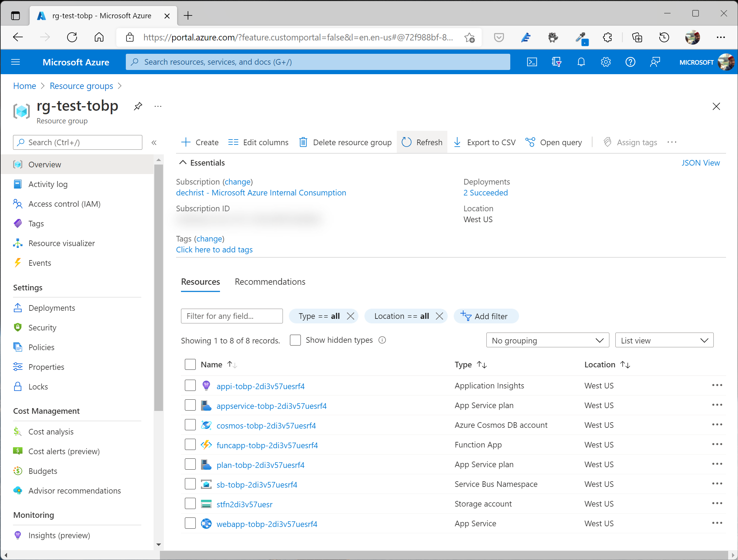738x560 pixels.
Task: Switch to the Recommendations tab
Action: click(270, 282)
